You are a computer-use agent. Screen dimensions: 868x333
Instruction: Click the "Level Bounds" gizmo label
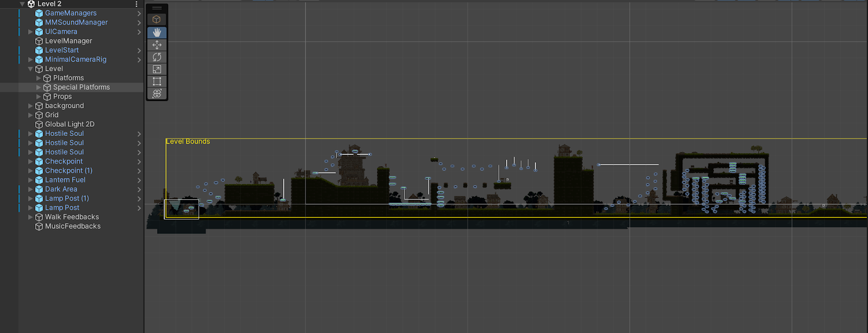[188, 141]
